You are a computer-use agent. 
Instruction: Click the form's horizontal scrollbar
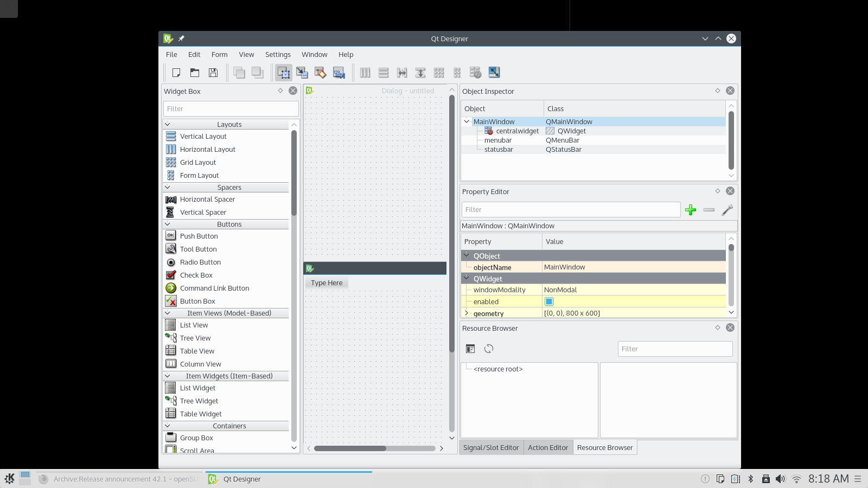(350, 448)
